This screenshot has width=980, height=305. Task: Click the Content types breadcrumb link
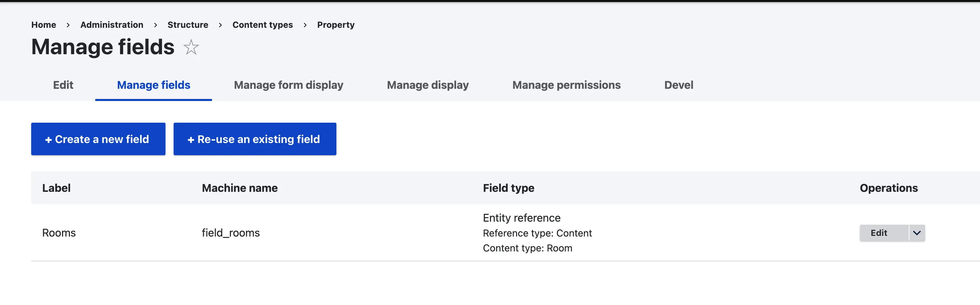[x=262, y=25]
